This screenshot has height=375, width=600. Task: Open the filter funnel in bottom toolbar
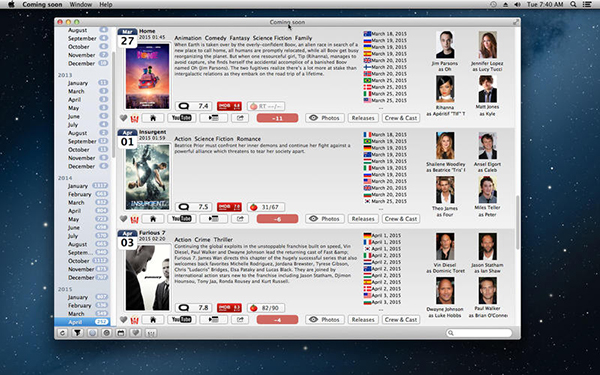pos(77,333)
